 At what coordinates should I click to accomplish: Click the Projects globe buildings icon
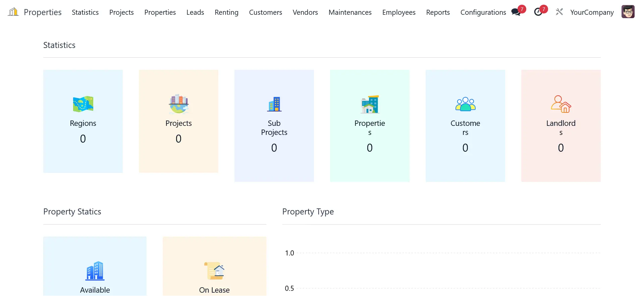click(178, 104)
